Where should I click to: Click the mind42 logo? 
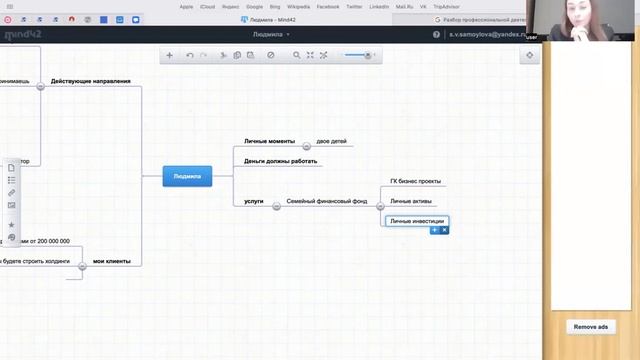(x=23, y=35)
